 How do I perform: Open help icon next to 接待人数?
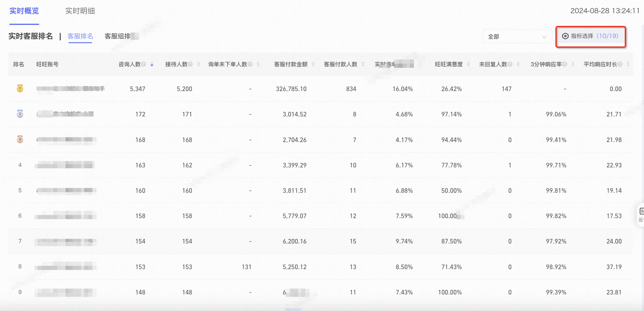(190, 64)
